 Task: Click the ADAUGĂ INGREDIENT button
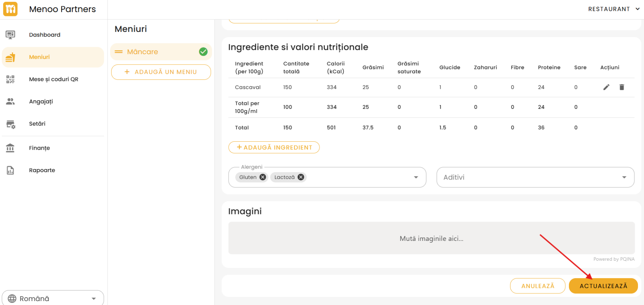pos(274,147)
